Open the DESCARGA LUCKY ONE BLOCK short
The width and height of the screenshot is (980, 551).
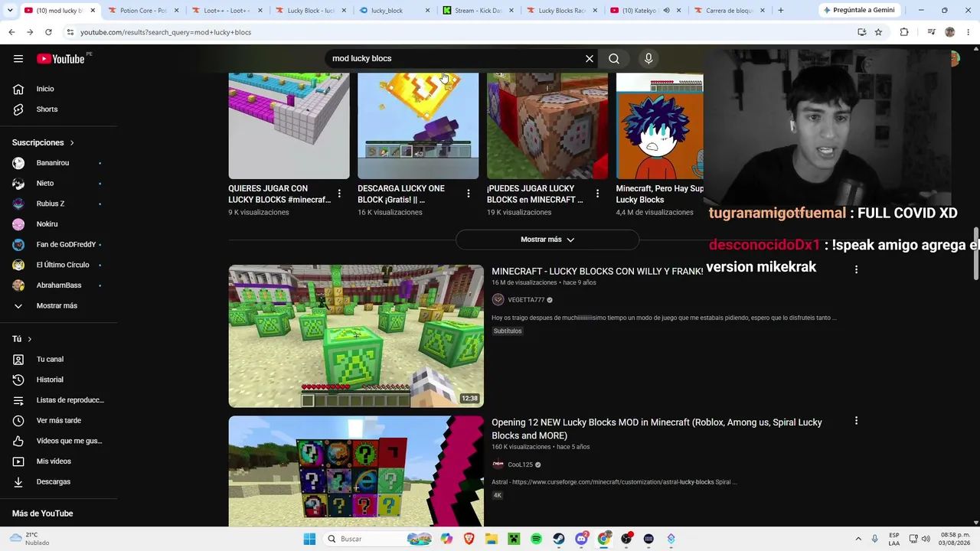coord(418,126)
